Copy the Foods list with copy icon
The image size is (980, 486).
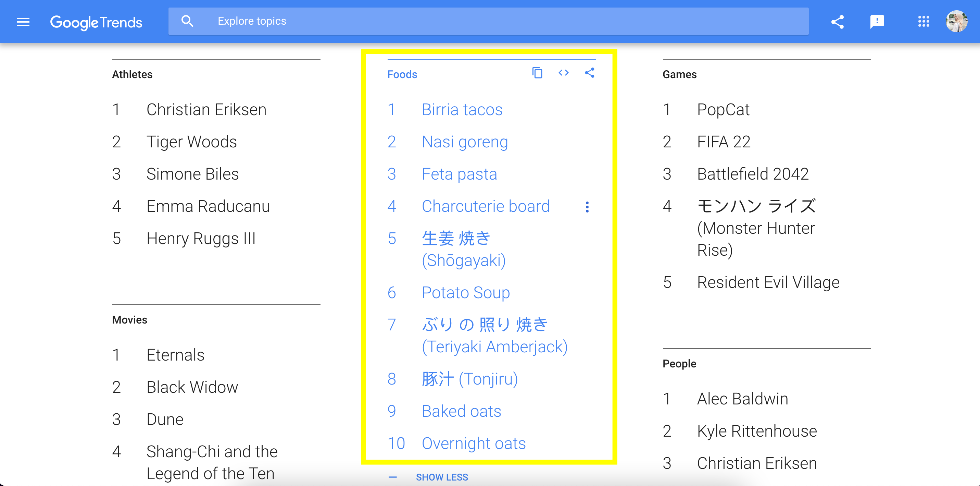click(537, 73)
